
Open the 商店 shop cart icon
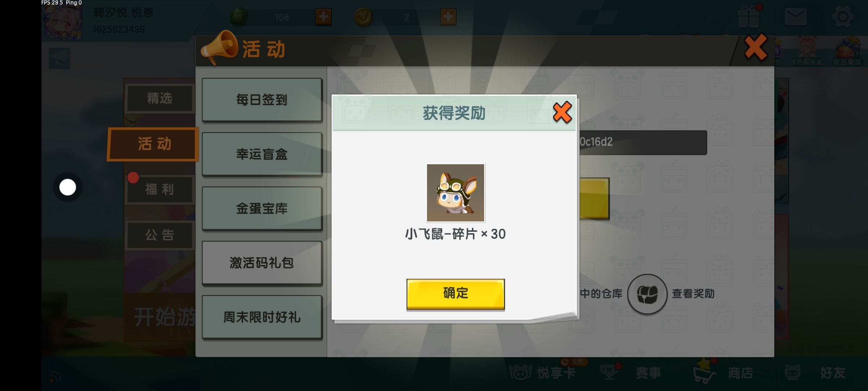(x=705, y=372)
